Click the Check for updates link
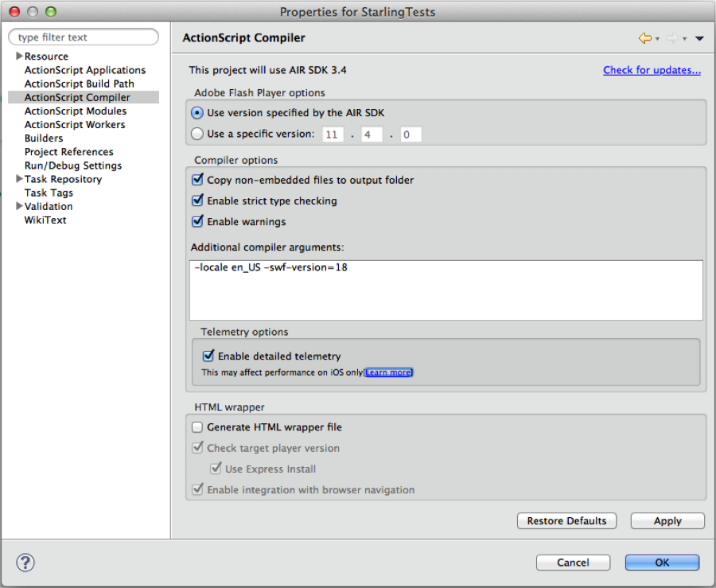This screenshot has width=716, height=588. click(x=652, y=70)
